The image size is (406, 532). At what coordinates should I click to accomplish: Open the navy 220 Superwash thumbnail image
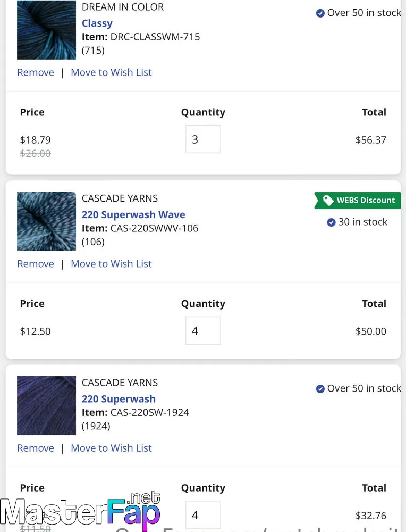[46, 405]
